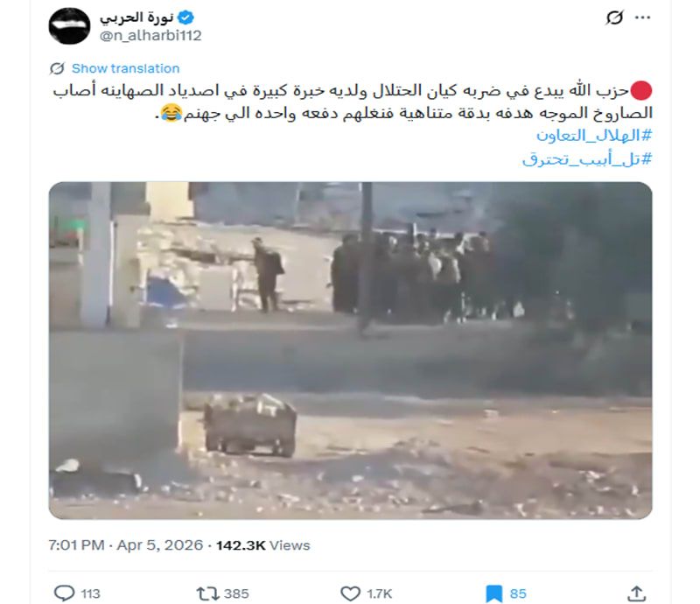Toggle the like heart icon
The image size is (700, 604).
click(x=351, y=593)
